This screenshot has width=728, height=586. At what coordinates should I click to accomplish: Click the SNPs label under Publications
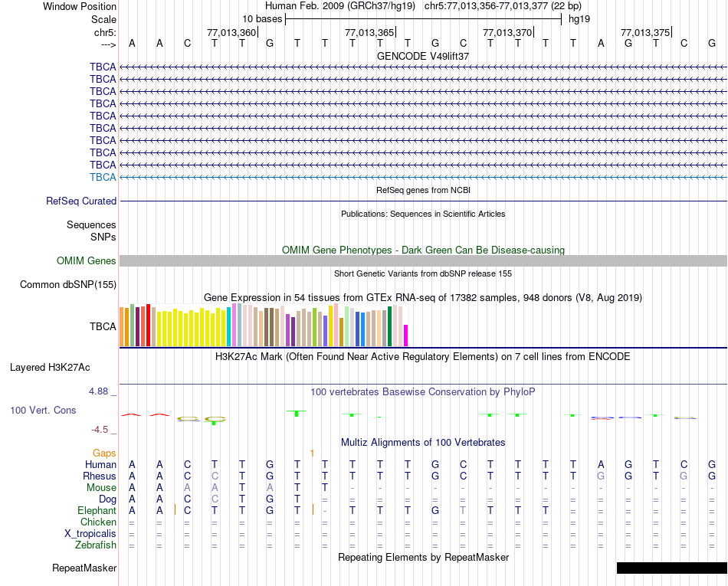coord(103,237)
